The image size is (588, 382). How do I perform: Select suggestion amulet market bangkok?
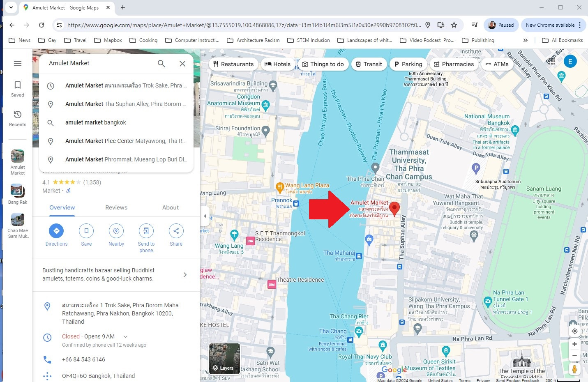(116, 122)
